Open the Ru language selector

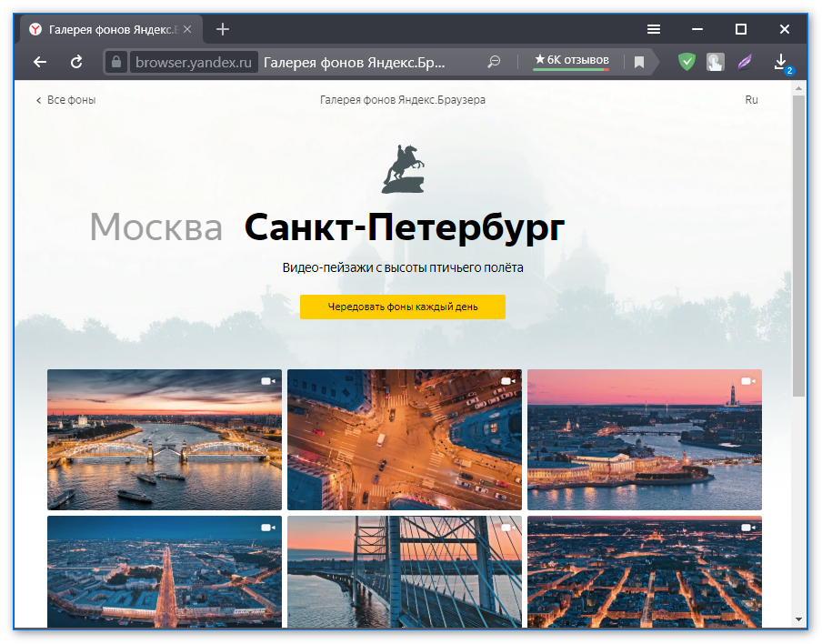pyautogui.click(x=751, y=100)
